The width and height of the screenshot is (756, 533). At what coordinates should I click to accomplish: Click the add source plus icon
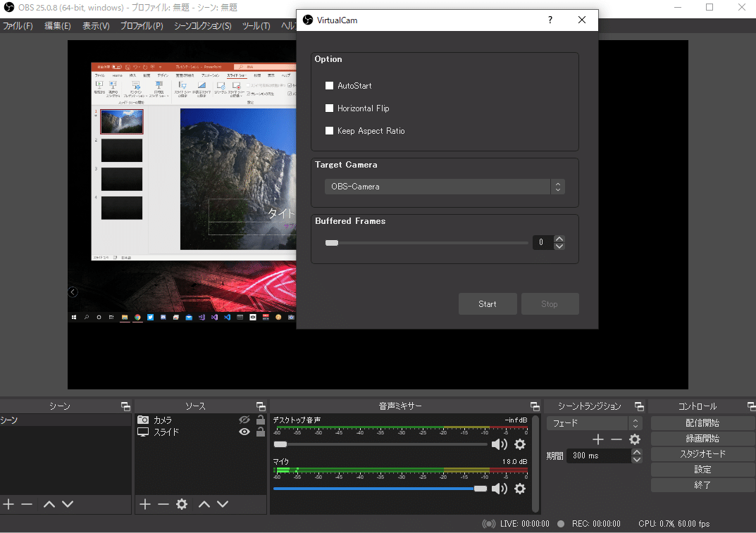click(x=145, y=504)
